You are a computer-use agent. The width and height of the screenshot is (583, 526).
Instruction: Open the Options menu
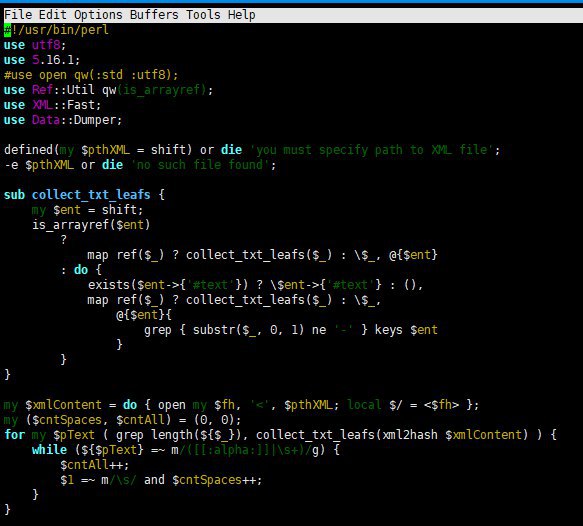[x=98, y=15]
